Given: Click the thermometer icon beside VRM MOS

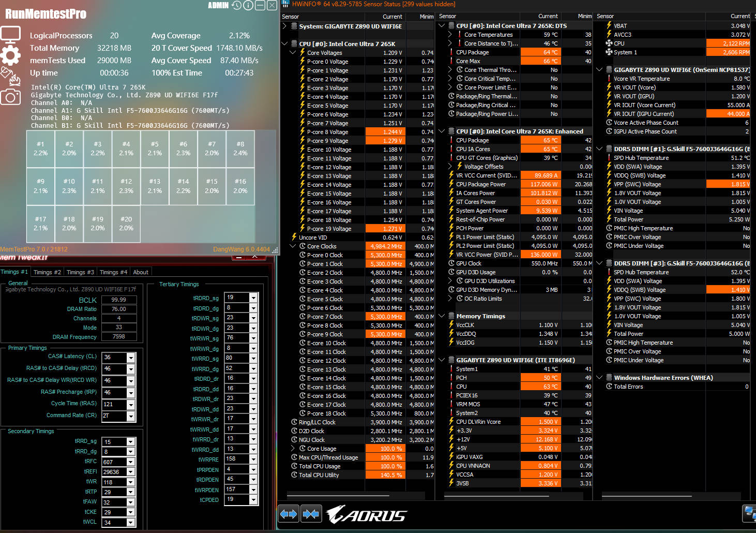Looking at the screenshot, I should (x=451, y=404).
